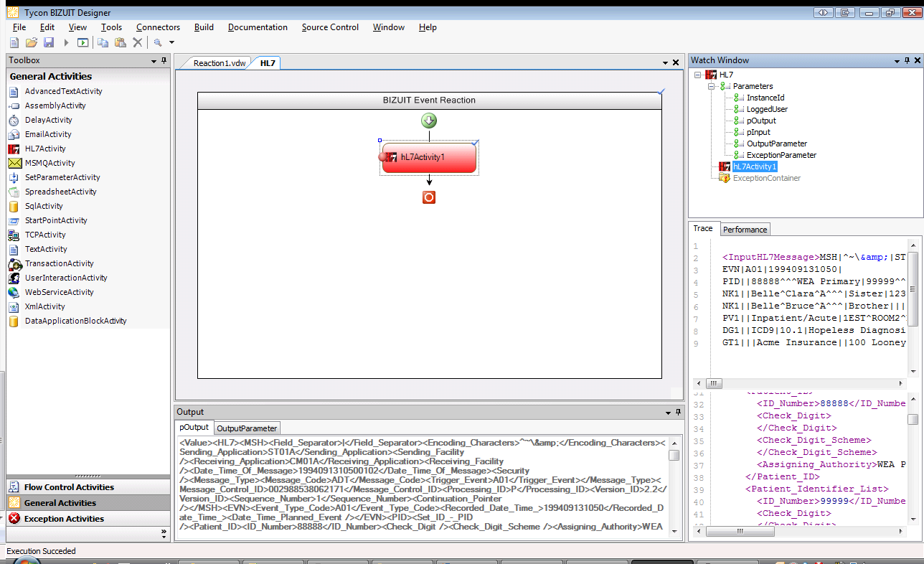Image resolution: width=924 pixels, height=564 pixels.
Task: Click the Open folder toolbar icon
Action: (32, 43)
